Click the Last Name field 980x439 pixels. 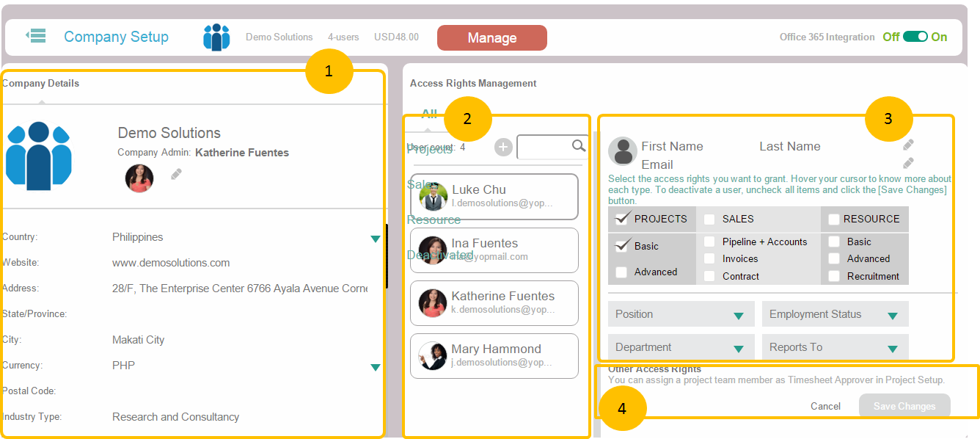790,146
